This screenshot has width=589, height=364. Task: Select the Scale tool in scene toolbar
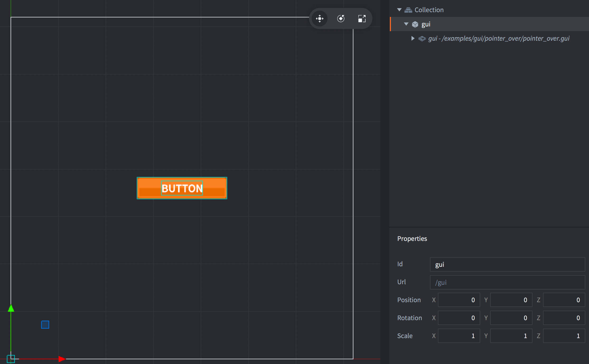coord(362,18)
